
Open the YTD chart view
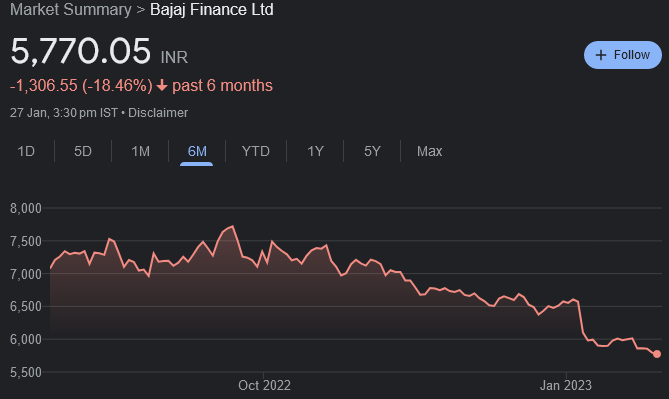point(256,151)
